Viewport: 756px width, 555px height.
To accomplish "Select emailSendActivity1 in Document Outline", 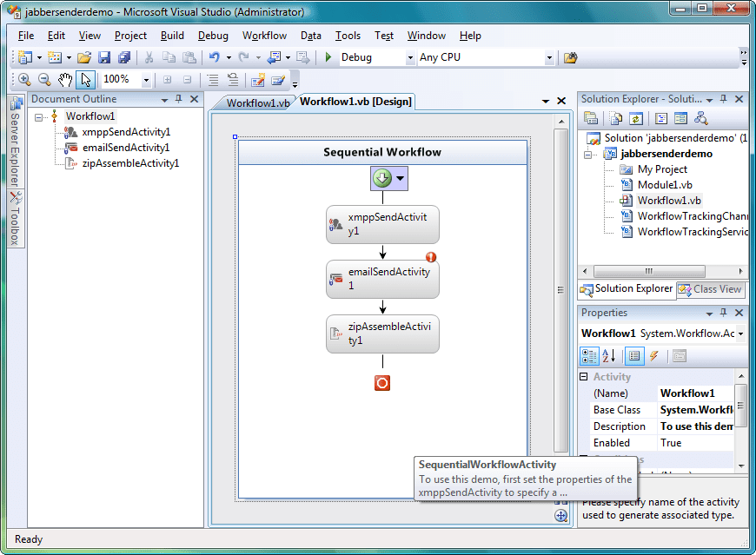I will [x=126, y=148].
